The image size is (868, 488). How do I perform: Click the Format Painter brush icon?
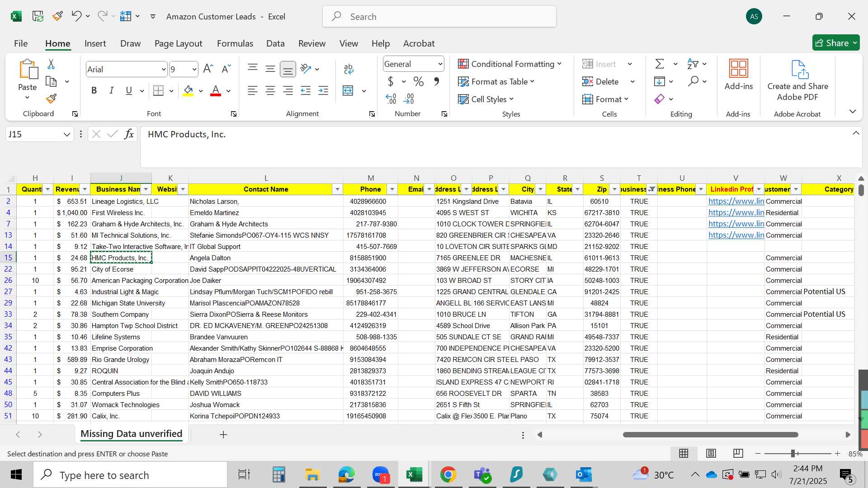tap(51, 99)
